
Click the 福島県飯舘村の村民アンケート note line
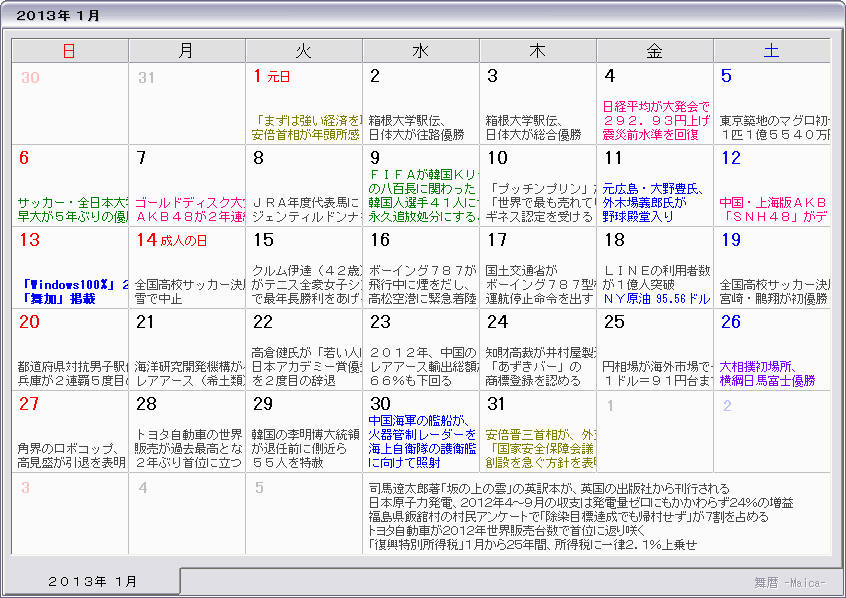[x=569, y=517]
